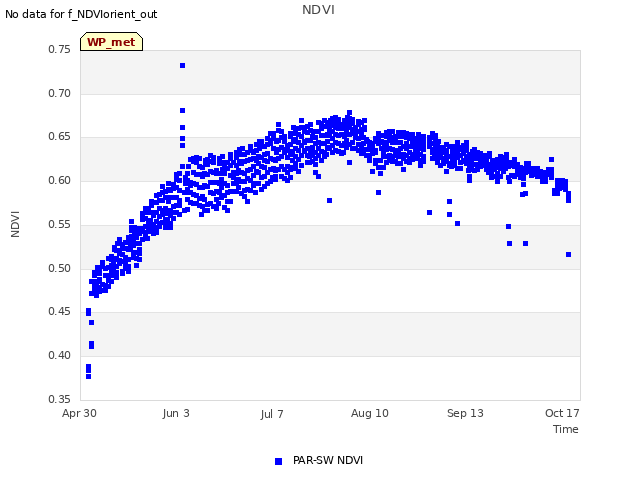Click the 0.55 y-axis tick label

(x=60, y=224)
